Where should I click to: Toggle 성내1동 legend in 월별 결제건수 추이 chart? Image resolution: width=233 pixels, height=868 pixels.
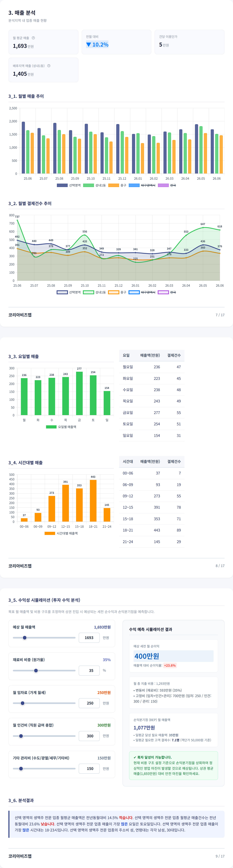pyautogui.click(x=94, y=292)
